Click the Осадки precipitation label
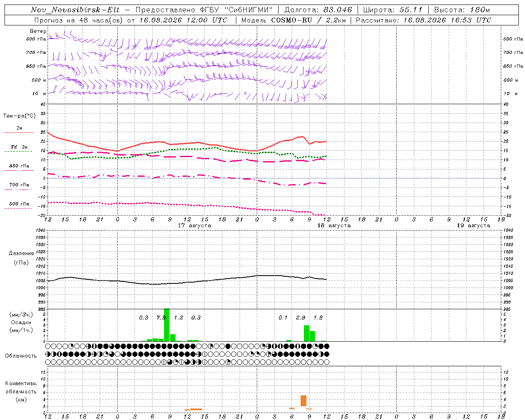The height and width of the screenshot is (420, 525). (21, 322)
